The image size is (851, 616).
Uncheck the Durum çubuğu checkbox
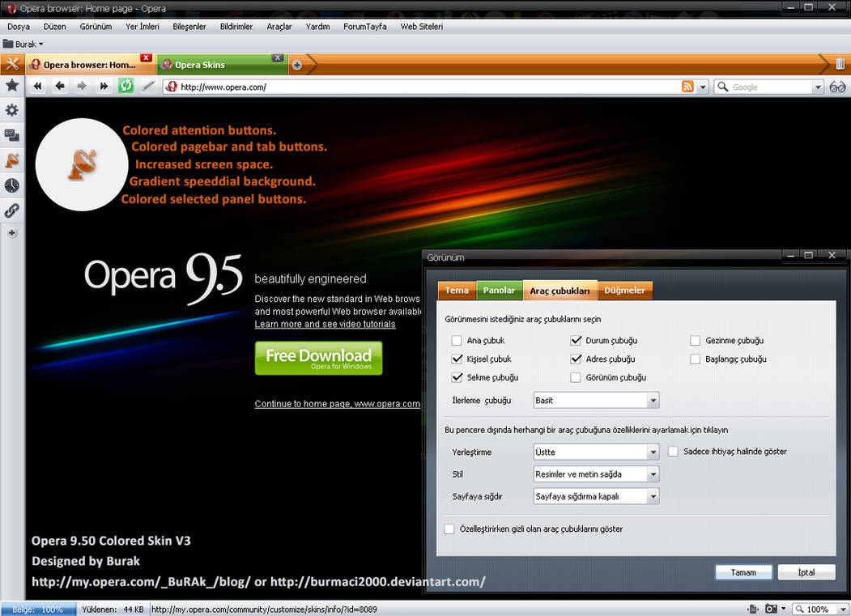pos(576,340)
